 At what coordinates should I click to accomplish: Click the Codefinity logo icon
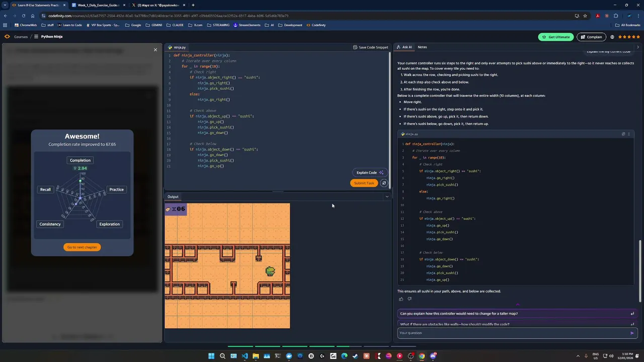click(x=7, y=37)
